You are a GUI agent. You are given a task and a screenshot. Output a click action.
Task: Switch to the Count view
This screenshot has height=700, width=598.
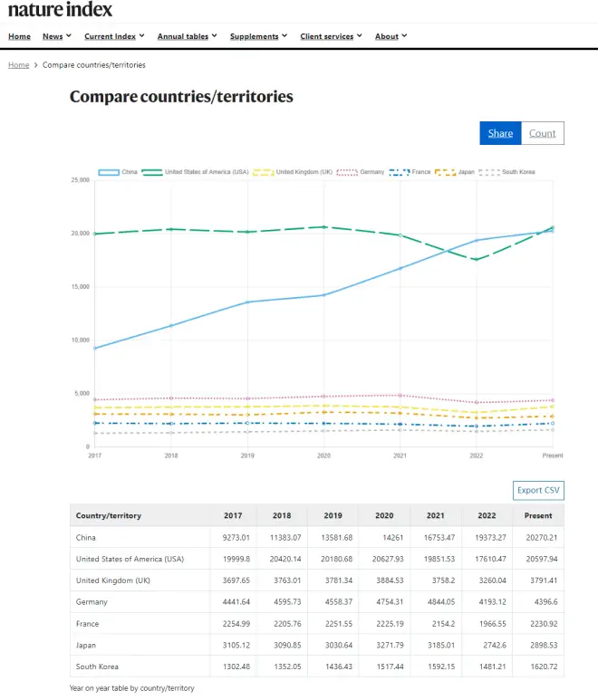542,133
